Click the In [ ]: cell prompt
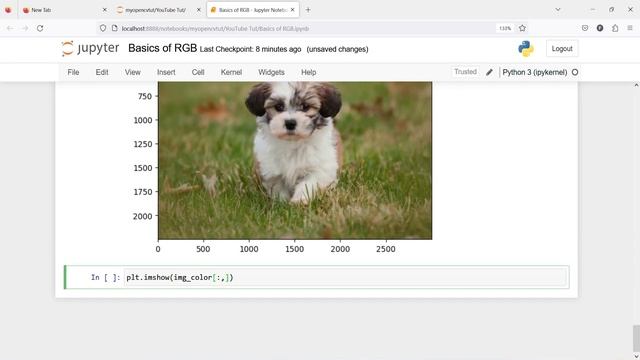This screenshot has width=640, height=360. (x=105, y=278)
